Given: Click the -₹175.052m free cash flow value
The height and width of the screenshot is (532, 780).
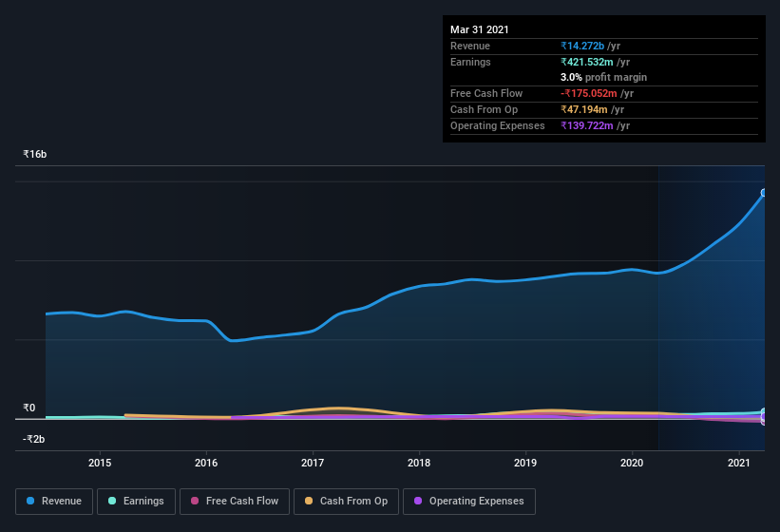Looking at the screenshot, I should point(588,93).
